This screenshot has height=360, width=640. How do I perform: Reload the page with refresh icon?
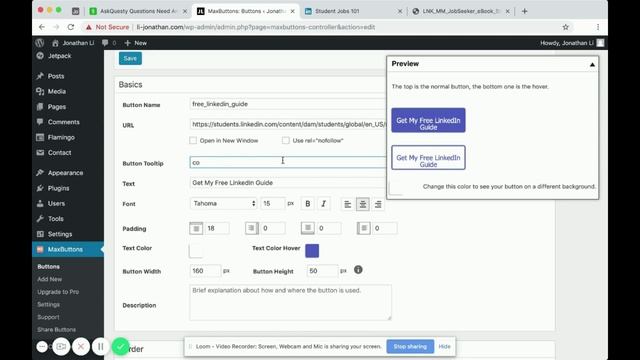[x=71, y=27]
